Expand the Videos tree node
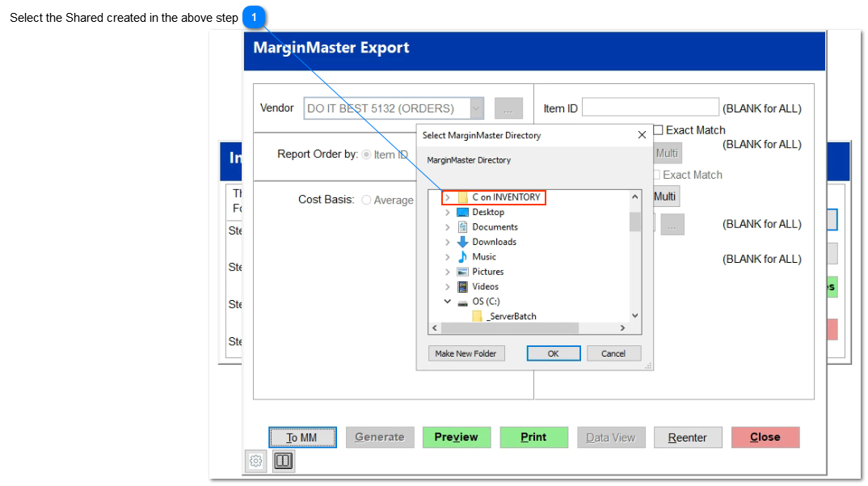This screenshot has width=868, height=486. [447, 286]
